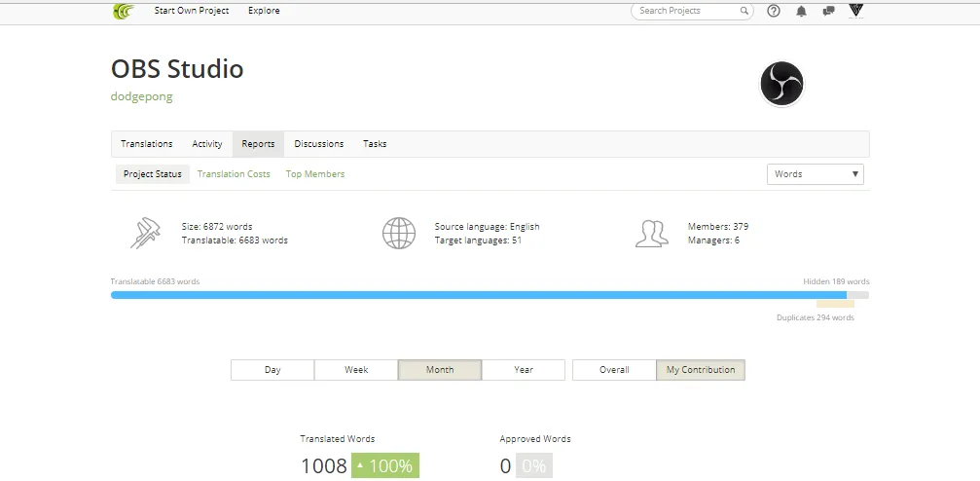Select the Day period toggle
This screenshot has width=980, height=481.
272,370
